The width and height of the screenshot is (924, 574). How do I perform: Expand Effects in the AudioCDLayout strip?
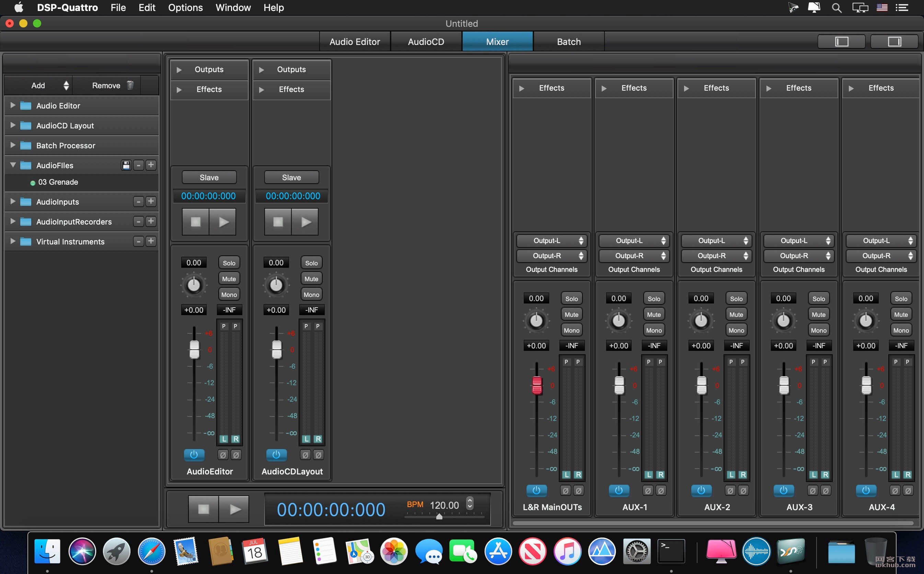tap(262, 90)
